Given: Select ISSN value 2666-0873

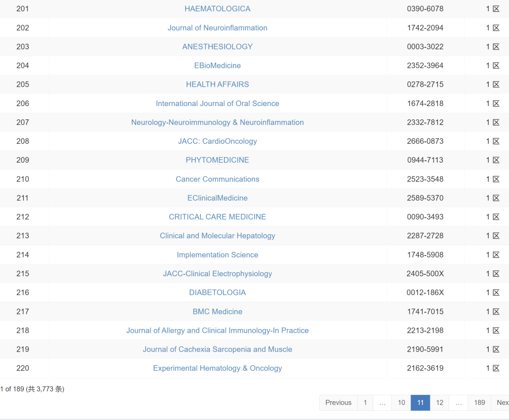Looking at the screenshot, I should pyautogui.click(x=425, y=141).
